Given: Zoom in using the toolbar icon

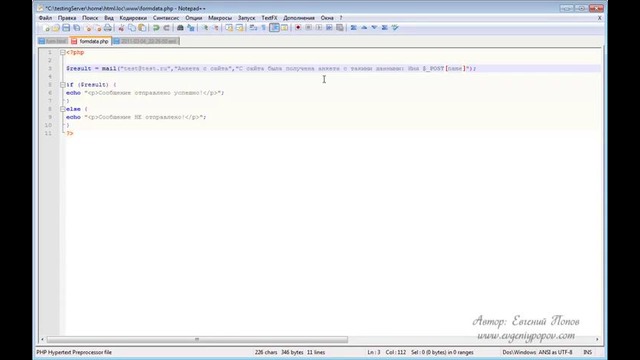Looking at the screenshot, I should (x=205, y=28).
